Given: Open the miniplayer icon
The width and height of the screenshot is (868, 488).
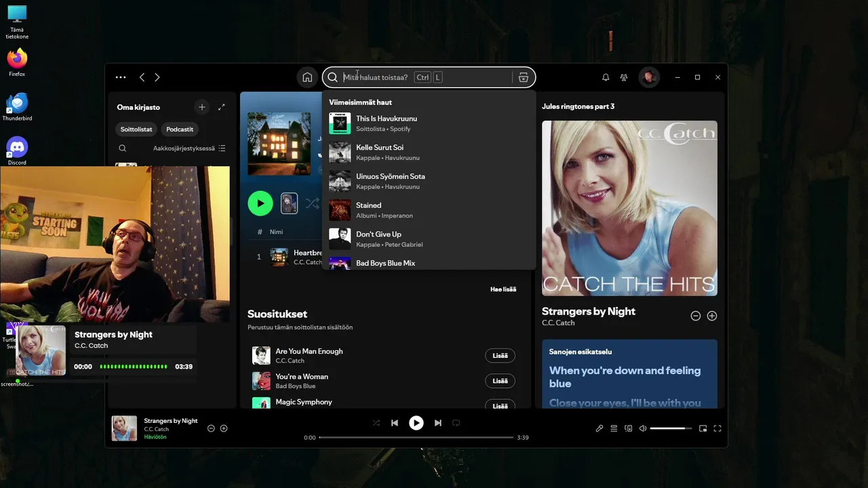Looking at the screenshot, I should [x=703, y=428].
